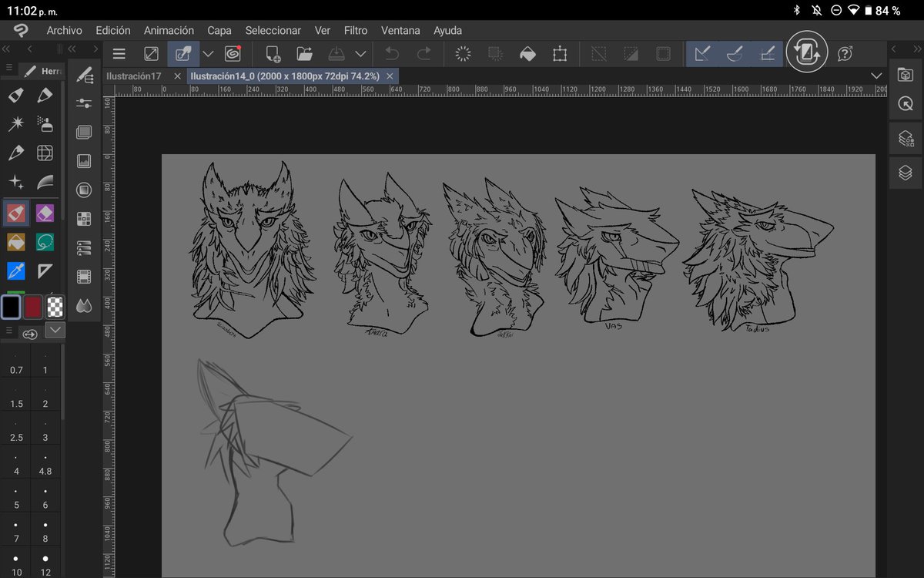Create a new canvas document
Image resolution: width=924 pixels, height=578 pixels.
[273, 54]
